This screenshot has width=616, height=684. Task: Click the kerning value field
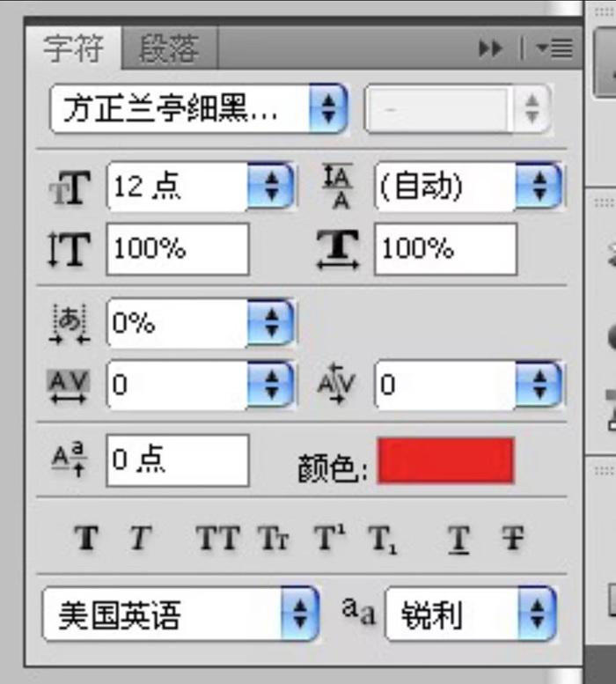click(x=445, y=385)
